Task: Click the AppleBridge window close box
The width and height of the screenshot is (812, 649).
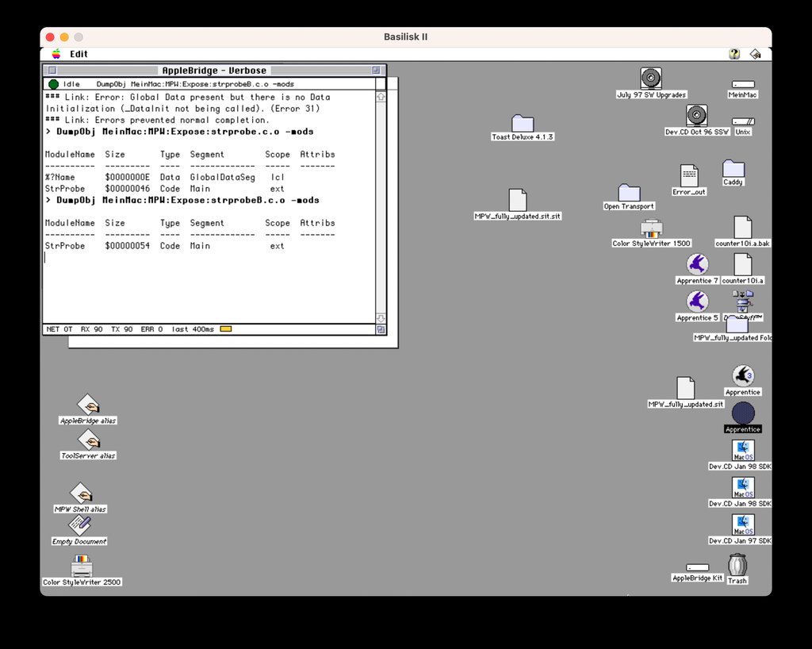Action: pos(52,71)
